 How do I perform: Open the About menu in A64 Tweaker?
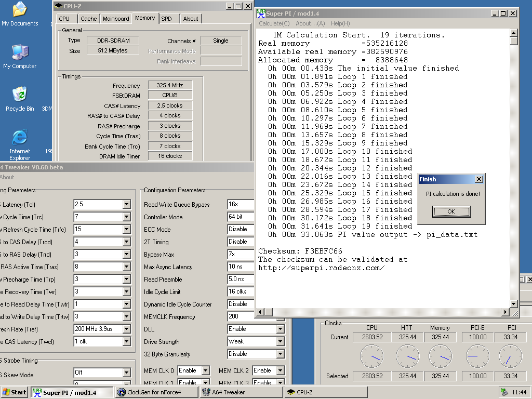7,177
